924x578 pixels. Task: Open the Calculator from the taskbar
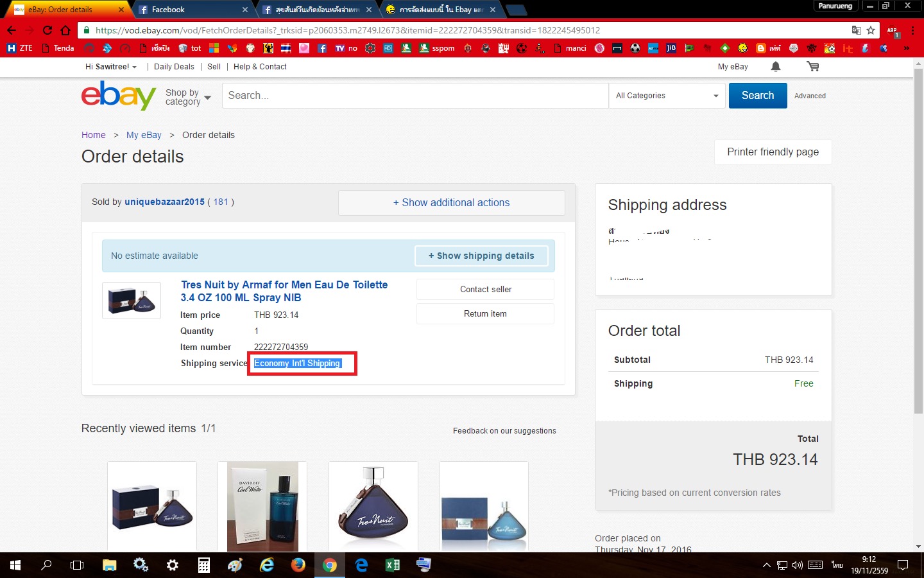coord(204,565)
